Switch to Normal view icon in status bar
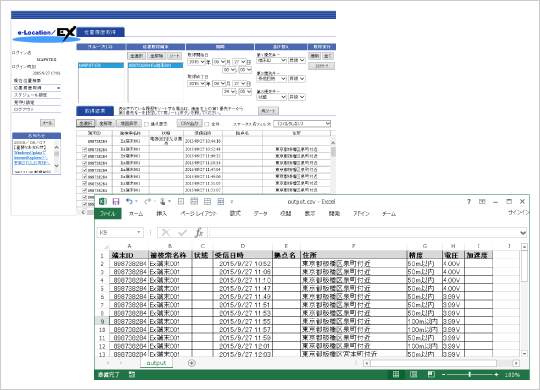 click(x=396, y=374)
